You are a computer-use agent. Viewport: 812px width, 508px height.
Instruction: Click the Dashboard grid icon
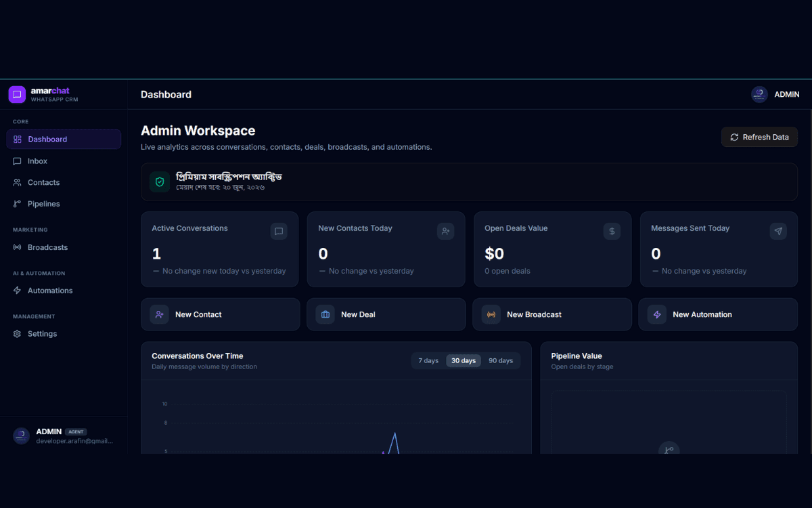point(18,139)
